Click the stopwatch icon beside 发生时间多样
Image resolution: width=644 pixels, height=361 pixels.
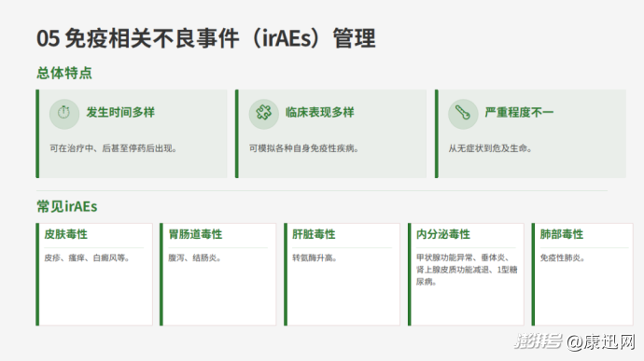(64, 114)
